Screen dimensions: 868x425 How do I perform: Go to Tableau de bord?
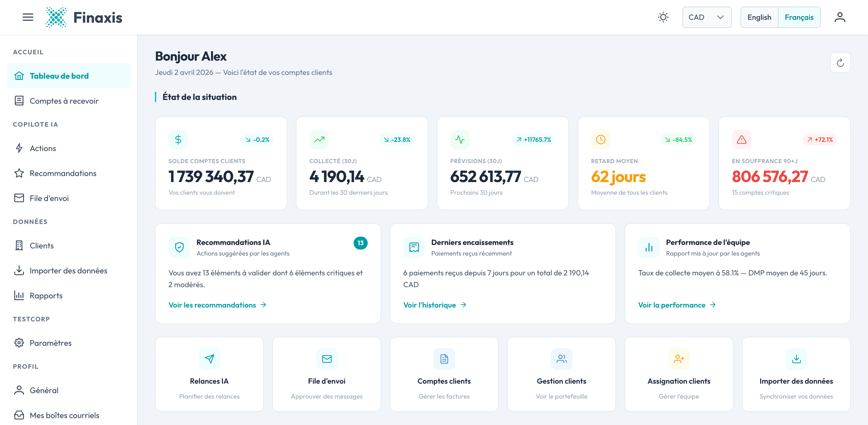pyautogui.click(x=69, y=76)
